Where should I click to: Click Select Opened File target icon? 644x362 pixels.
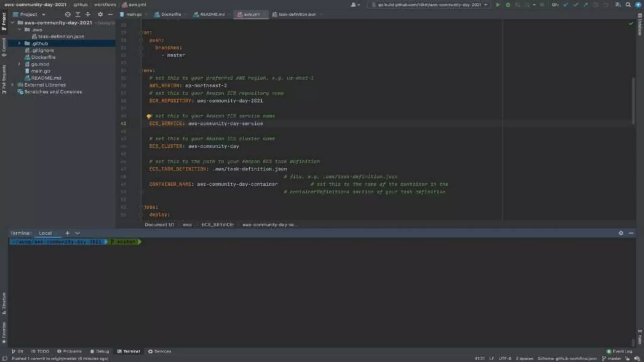tap(68, 14)
